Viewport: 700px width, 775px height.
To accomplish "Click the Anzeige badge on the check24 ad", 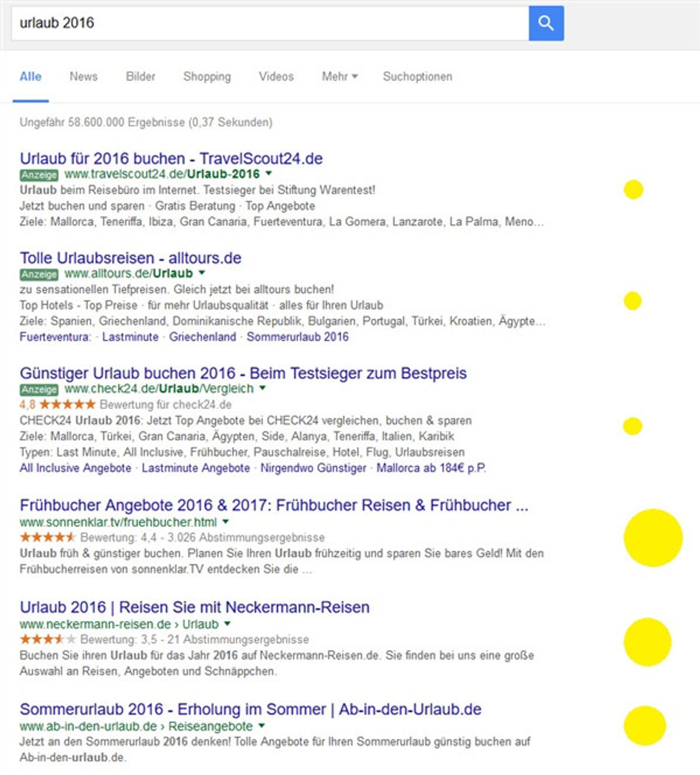I will 39,389.
